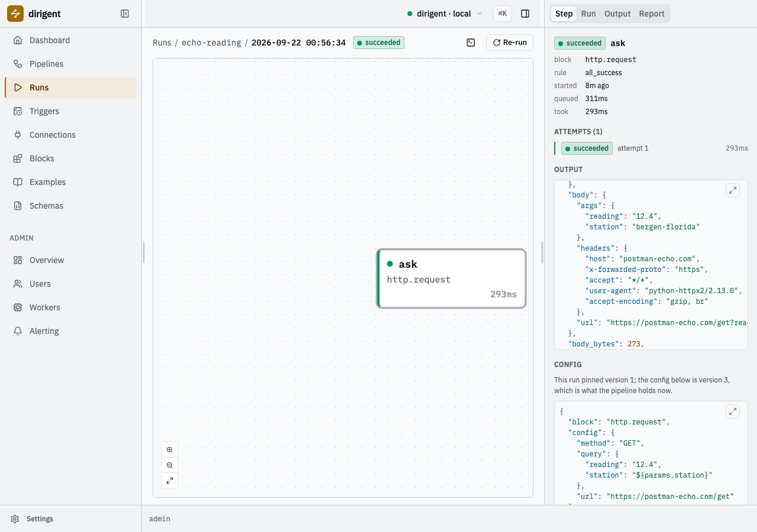
Task: Switch to the Output tab
Action: pyautogui.click(x=617, y=14)
